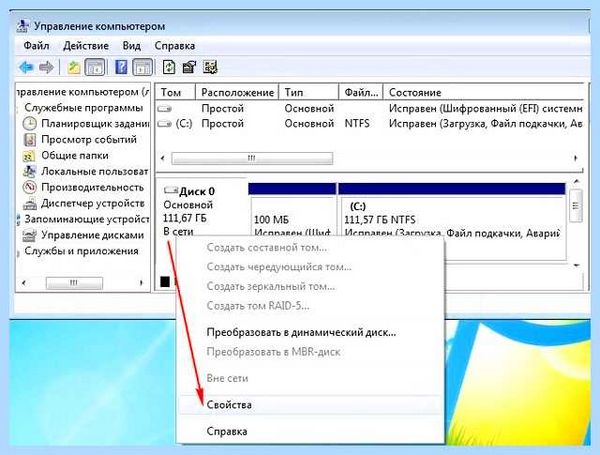Image resolution: width=600 pixels, height=455 pixels.
Task: Click the drive icon in the (C:) row
Action: point(164,124)
